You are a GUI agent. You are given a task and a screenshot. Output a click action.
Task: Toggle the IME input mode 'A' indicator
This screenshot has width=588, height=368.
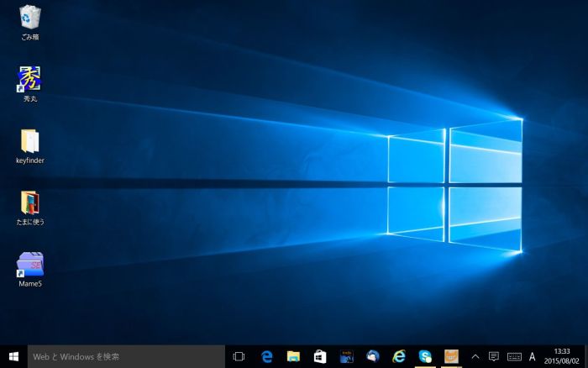point(533,356)
